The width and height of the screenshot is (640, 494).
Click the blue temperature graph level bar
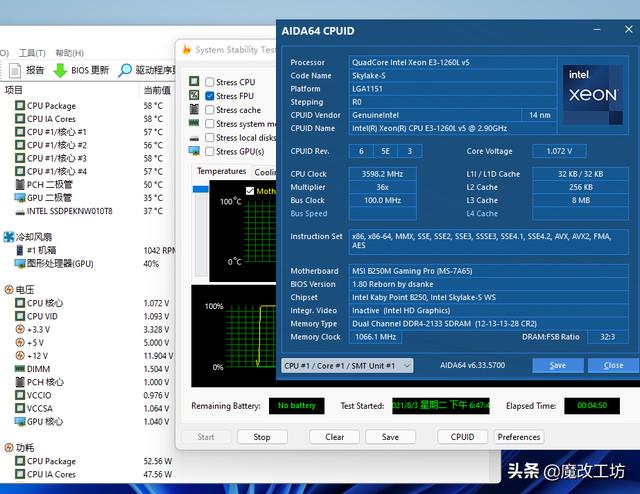coord(200,189)
